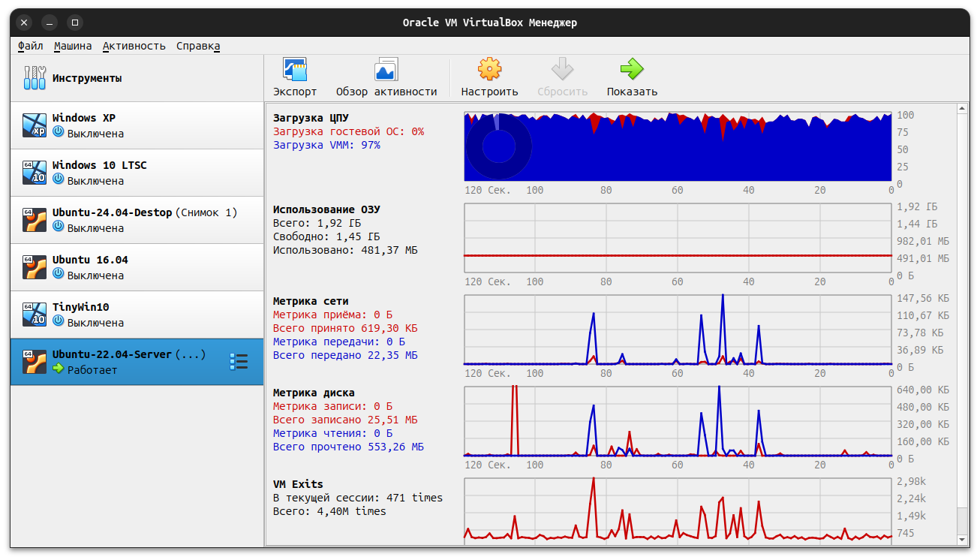This screenshot has height=560, width=980.
Task: Select the Ubuntu-22.04-Server machine name
Action: (113, 354)
